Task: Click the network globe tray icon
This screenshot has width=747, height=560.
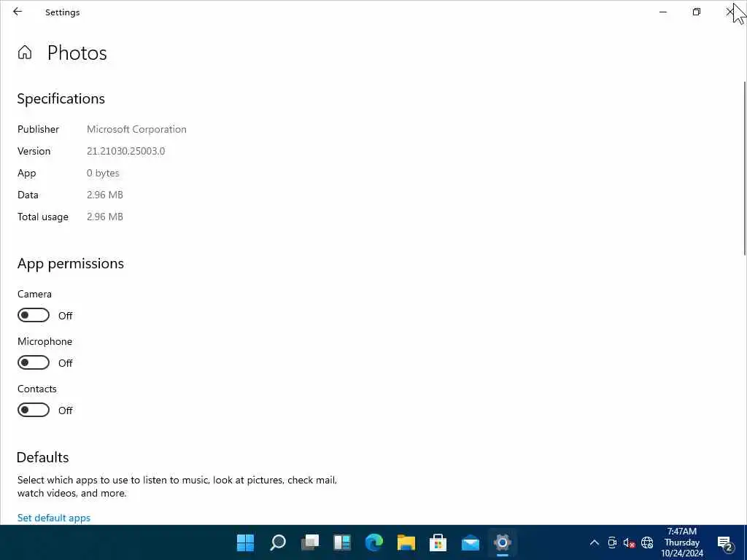Action: click(x=647, y=542)
